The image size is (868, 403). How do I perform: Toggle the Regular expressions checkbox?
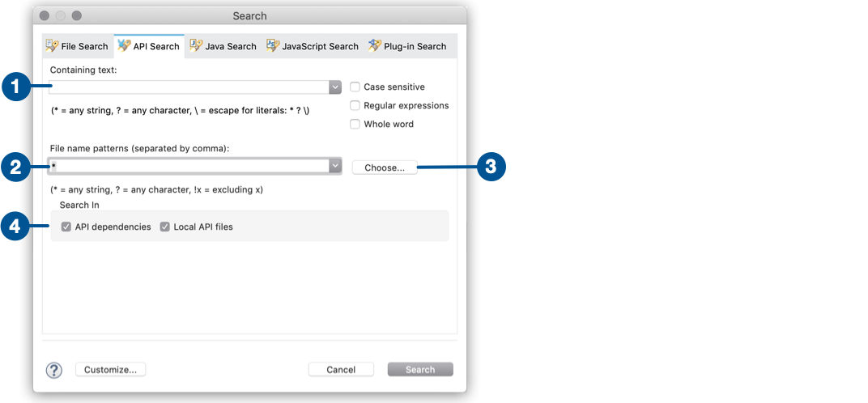[x=355, y=105]
